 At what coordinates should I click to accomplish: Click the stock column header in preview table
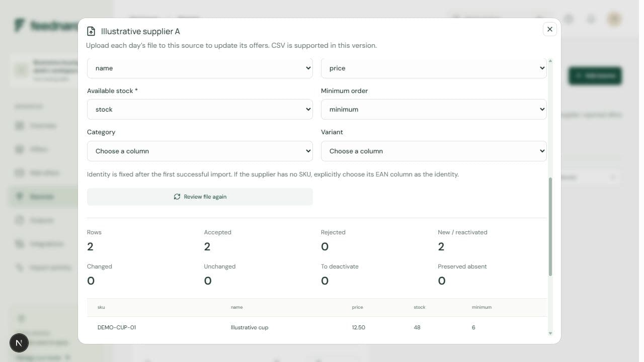[419, 307]
